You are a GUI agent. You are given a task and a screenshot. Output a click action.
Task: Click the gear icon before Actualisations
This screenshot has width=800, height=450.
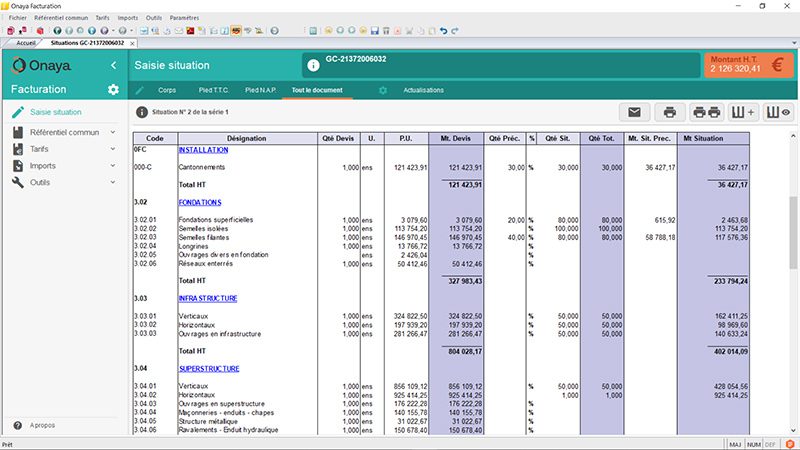(x=382, y=90)
